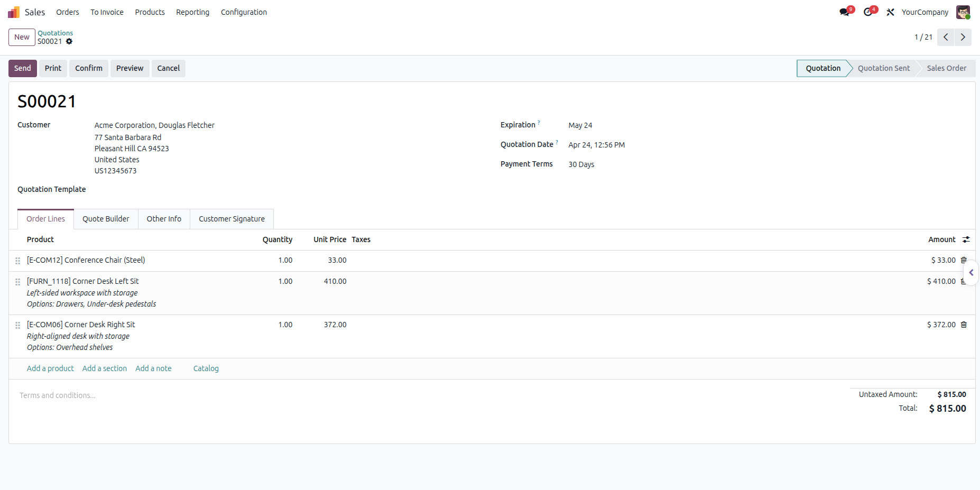Click the Preview button
This screenshot has width=980, height=490.
click(x=130, y=68)
